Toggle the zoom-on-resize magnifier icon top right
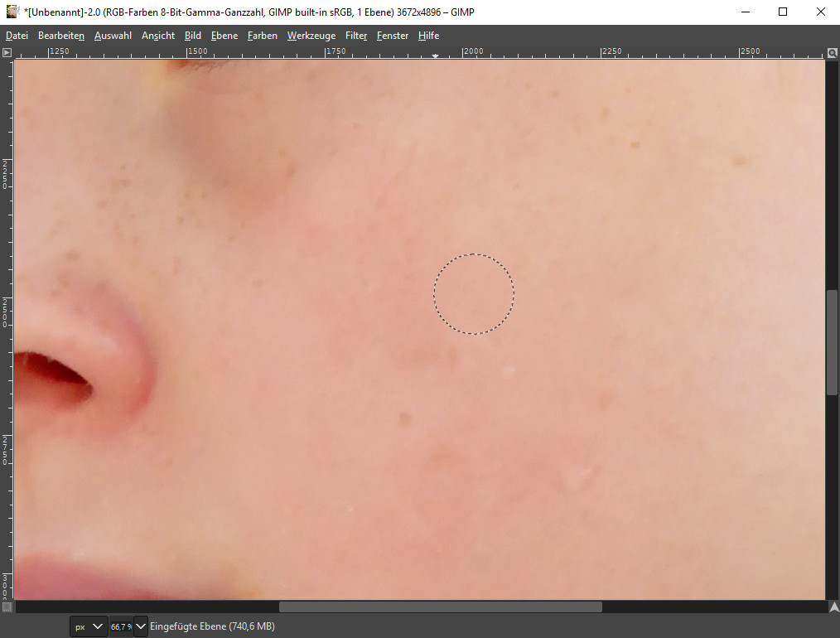Viewport: 840px width, 638px height. [832, 52]
